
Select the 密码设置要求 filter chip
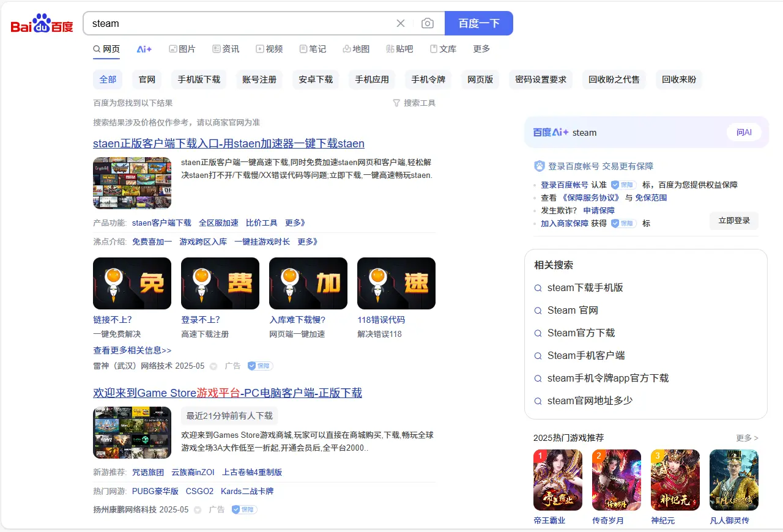click(541, 79)
